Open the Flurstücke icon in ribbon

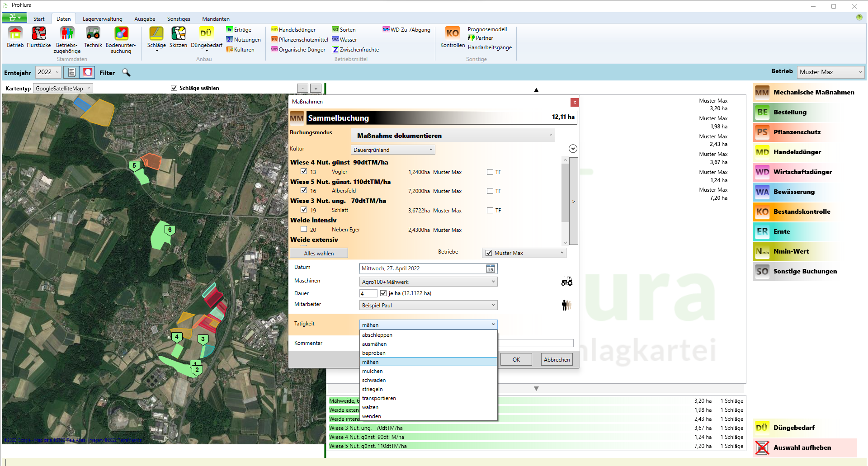coord(38,34)
